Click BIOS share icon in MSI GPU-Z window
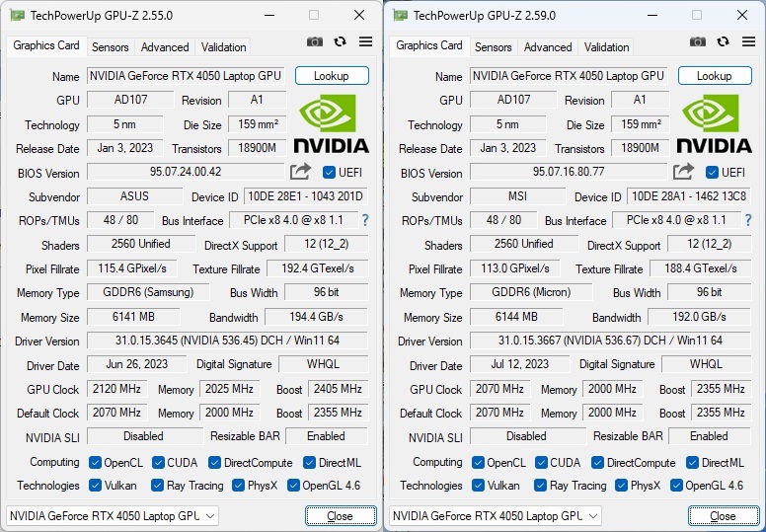 pos(683,172)
